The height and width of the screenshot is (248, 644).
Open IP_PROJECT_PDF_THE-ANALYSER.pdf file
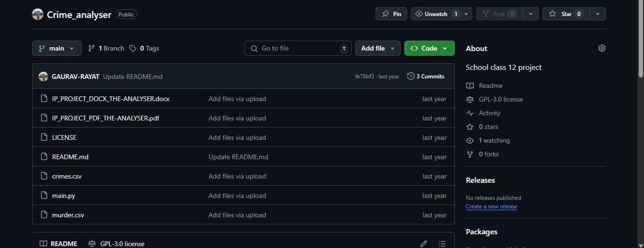coord(105,118)
